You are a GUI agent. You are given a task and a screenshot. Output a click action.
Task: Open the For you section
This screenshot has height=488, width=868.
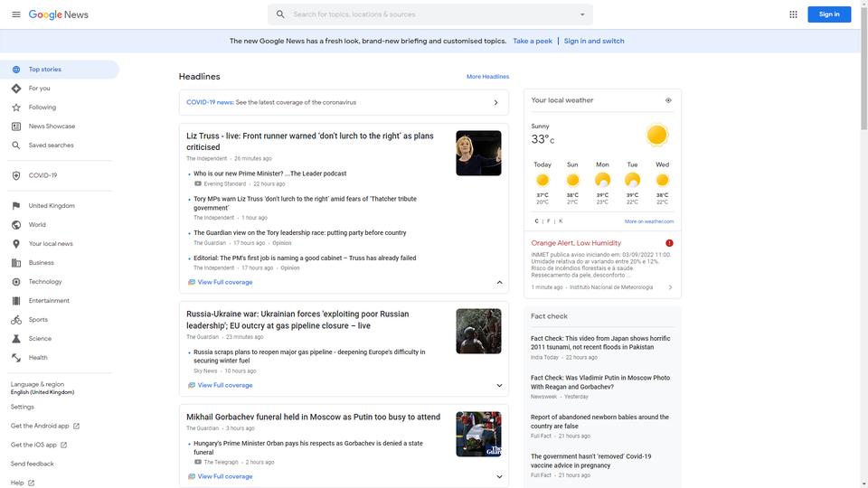tap(60, 89)
